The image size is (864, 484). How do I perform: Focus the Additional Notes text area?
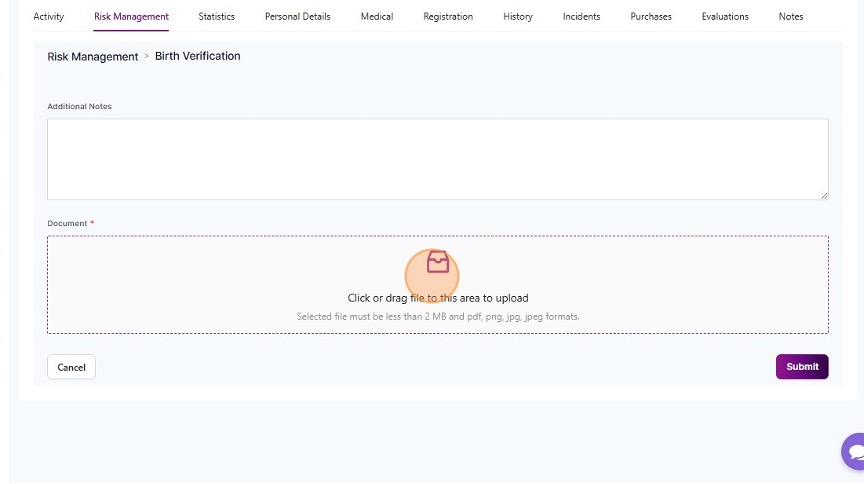[x=438, y=159]
